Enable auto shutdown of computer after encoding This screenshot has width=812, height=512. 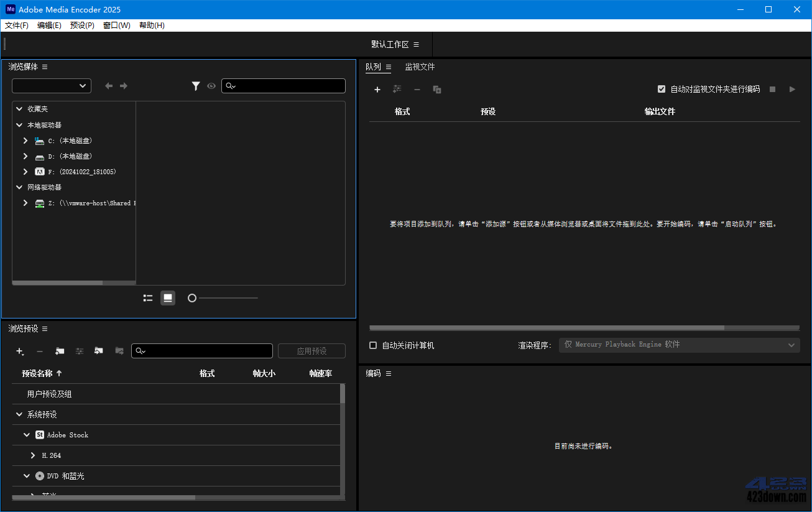(372, 344)
